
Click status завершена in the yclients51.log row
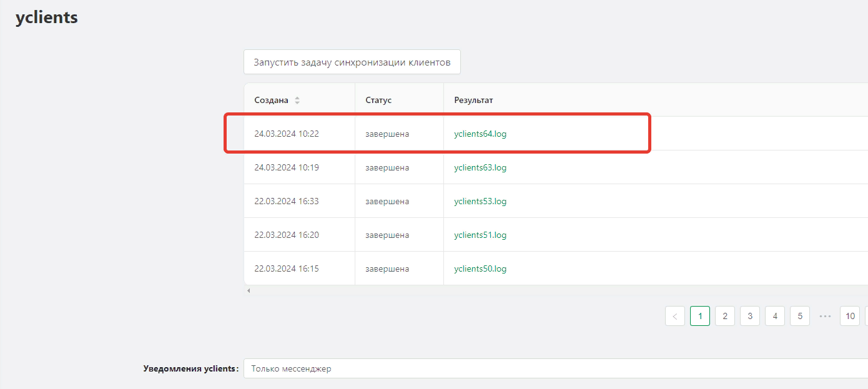click(x=387, y=235)
